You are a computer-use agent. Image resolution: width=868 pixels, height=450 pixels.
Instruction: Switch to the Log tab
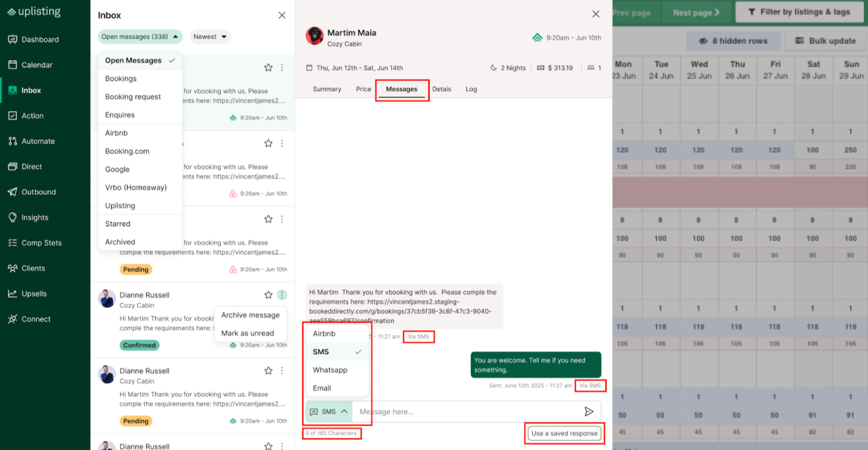(471, 89)
